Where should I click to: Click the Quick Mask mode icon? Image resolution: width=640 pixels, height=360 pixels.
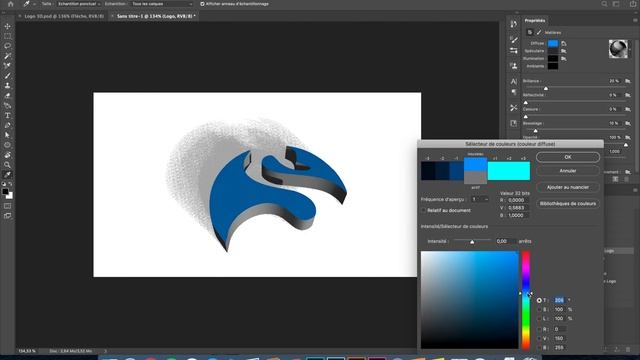[7, 206]
